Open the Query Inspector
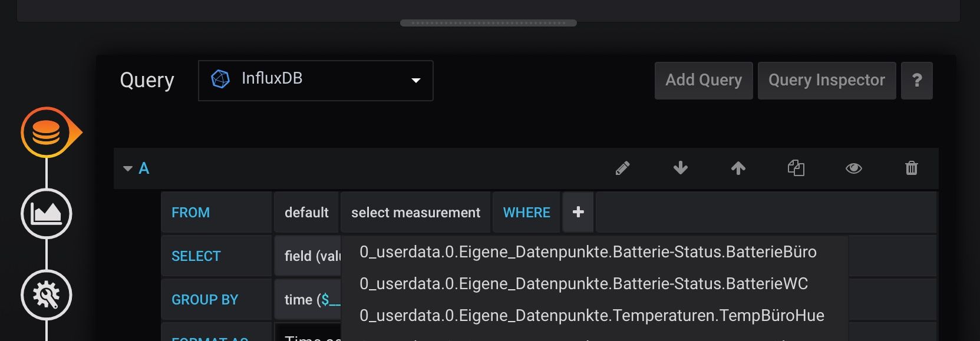This screenshot has height=341, width=980. point(827,81)
